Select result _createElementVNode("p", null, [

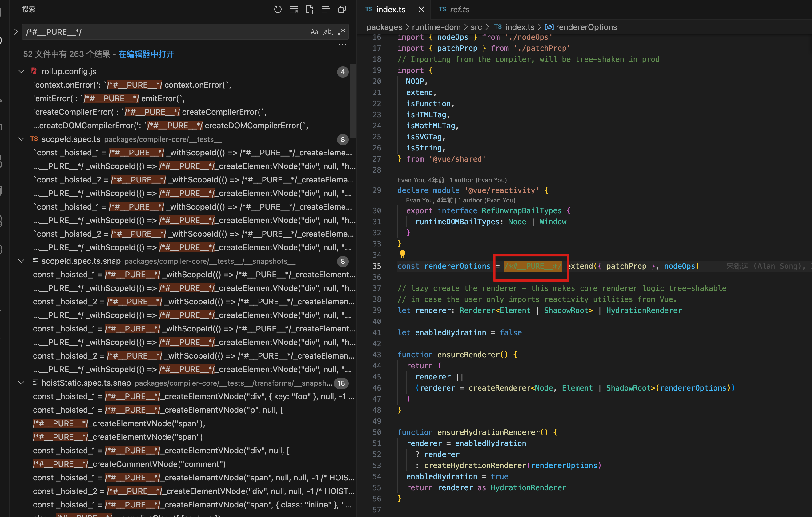(158, 410)
